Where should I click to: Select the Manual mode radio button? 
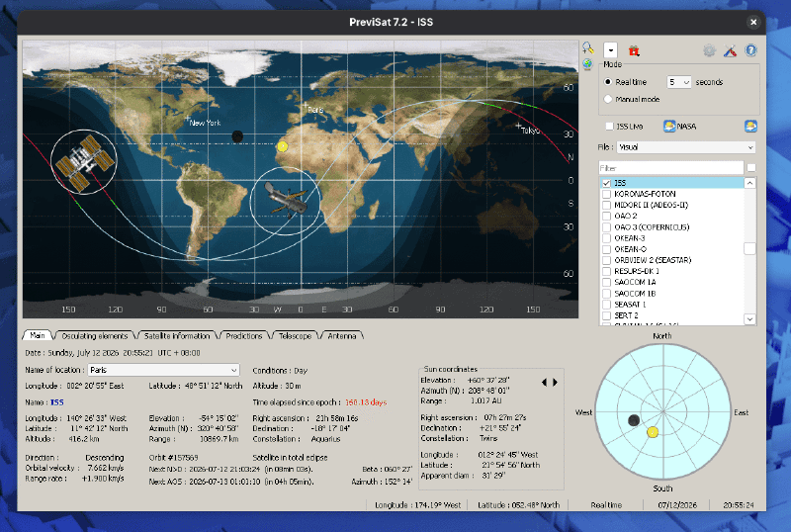point(608,99)
